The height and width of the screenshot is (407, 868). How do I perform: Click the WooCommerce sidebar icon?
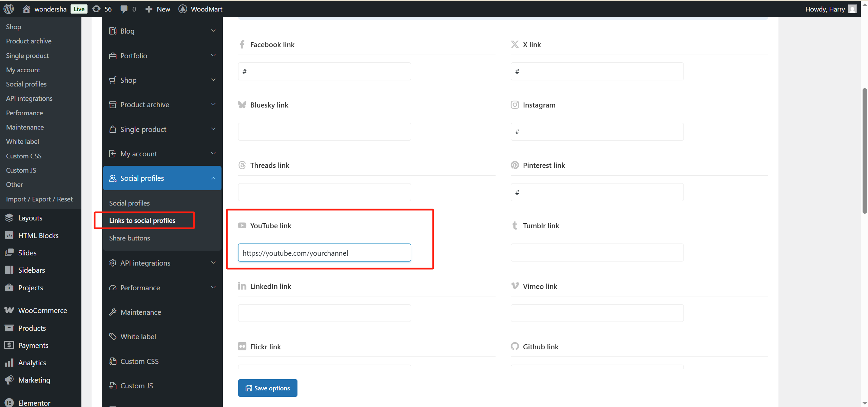point(9,310)
